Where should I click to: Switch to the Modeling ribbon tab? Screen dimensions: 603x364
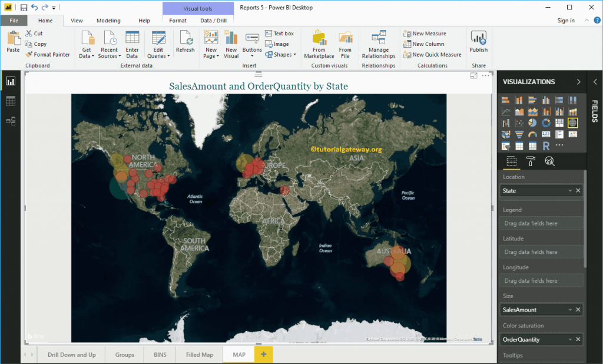(x=108, y=19)
